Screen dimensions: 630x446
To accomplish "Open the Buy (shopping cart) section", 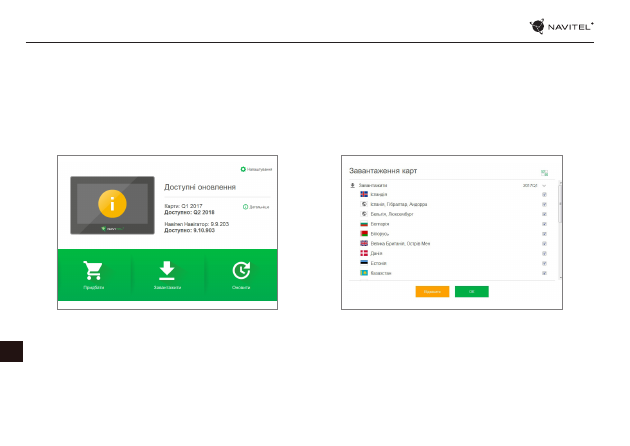I will (x=93, y=274).
